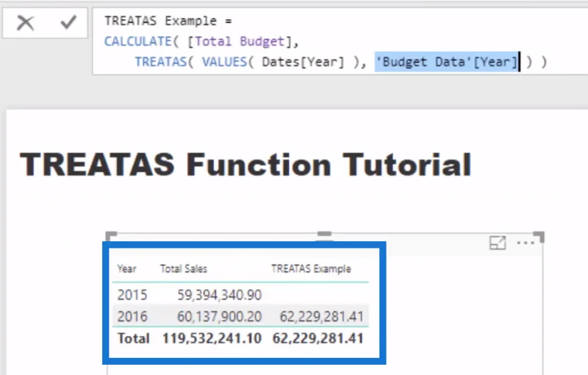
Task: Click the measure name TREATAS Example
Action: [160, 21]
